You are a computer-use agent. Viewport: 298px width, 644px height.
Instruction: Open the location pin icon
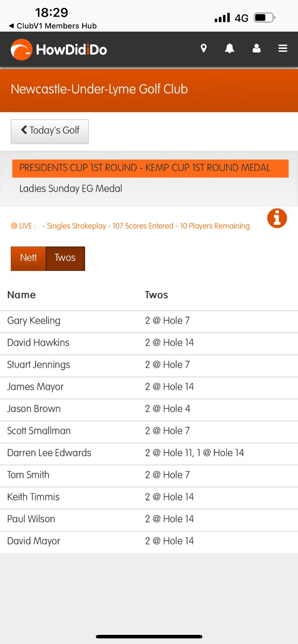(x=204, y=49)
